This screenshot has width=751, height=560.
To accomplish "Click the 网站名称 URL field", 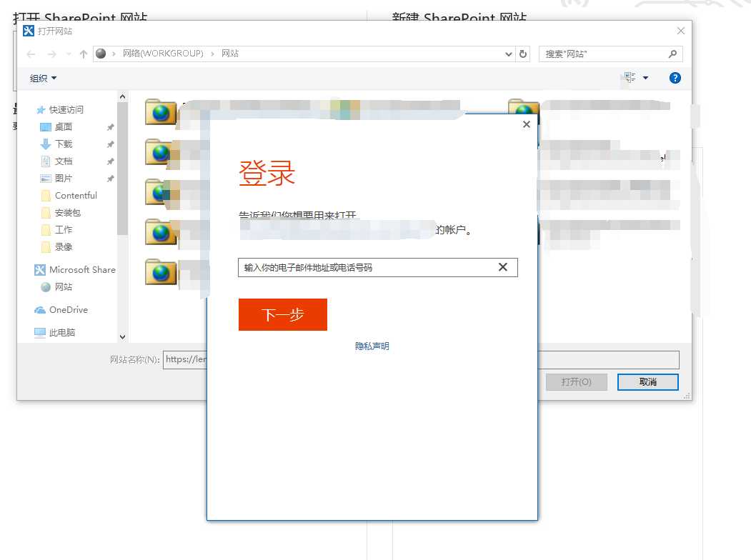I will click(x=422, y=359).
